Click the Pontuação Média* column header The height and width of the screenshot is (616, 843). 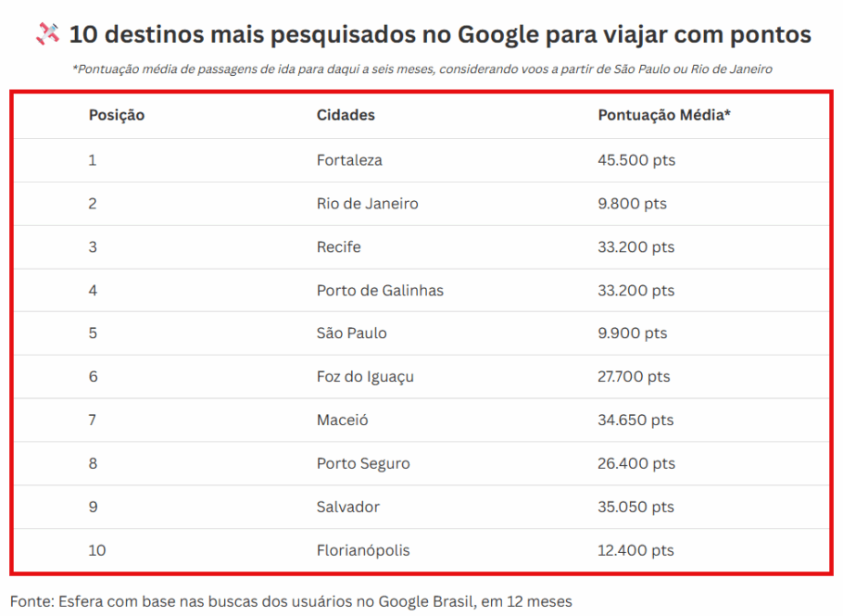pos(664,116)
